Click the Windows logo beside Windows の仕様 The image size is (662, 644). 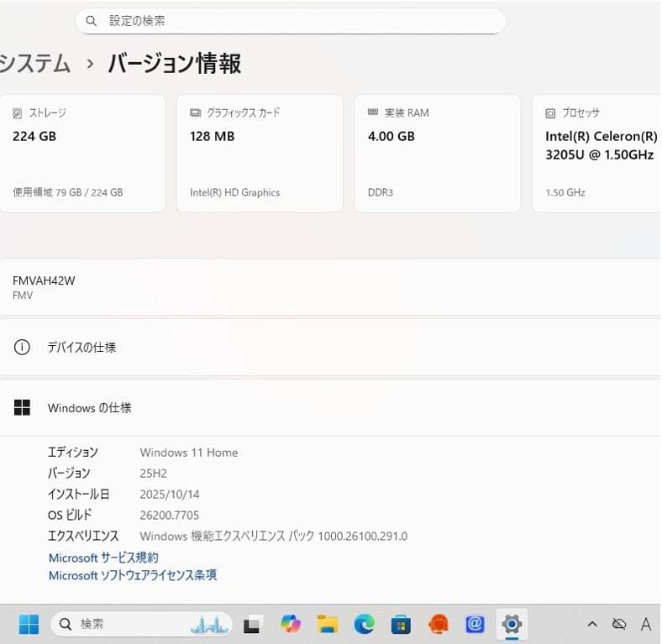pos(22,408)
